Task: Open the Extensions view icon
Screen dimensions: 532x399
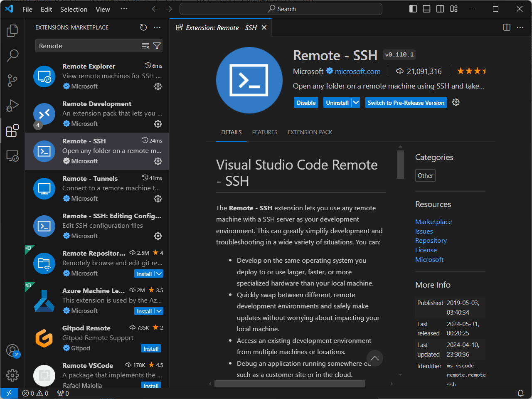Action: pos(12,131)
